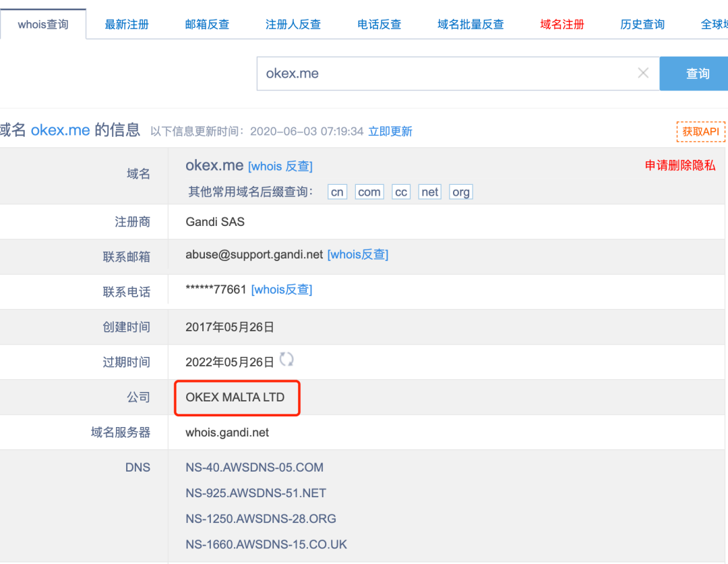Viewport: 728px width, 564px height.
Task: Click [whois 反查] link next to domain name
Action: (280, 167)
